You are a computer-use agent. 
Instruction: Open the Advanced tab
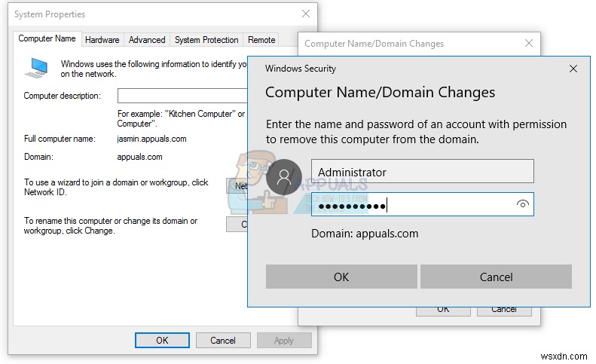147,40
